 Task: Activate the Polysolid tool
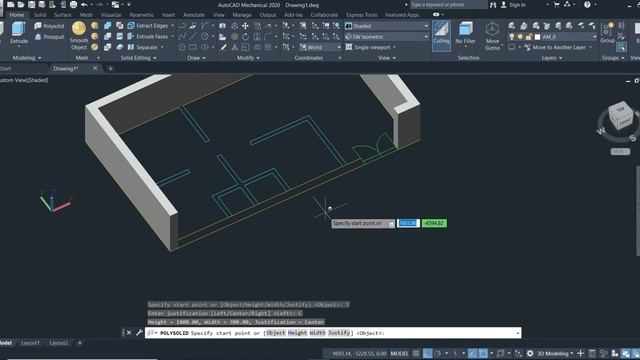click(49, 26)
